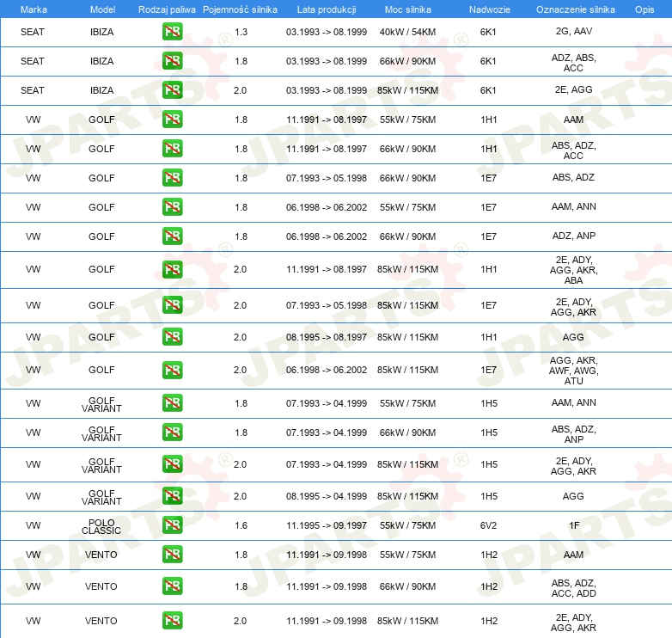Click SEAT in the IBIZA 1.3 row
Image resolution: width=672 pixels, height=638 pixels.
(33, 32)
